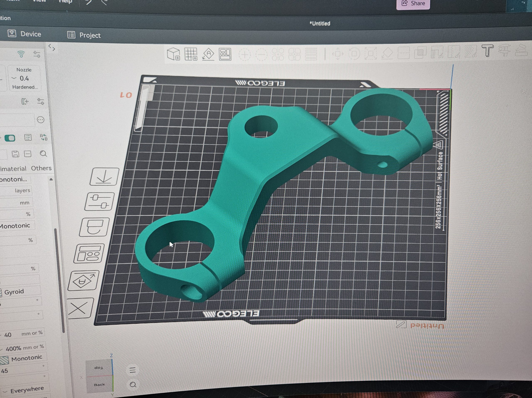Click the Add model cube icon
Screen dimensions: 532x398
(x=174, y=54)
